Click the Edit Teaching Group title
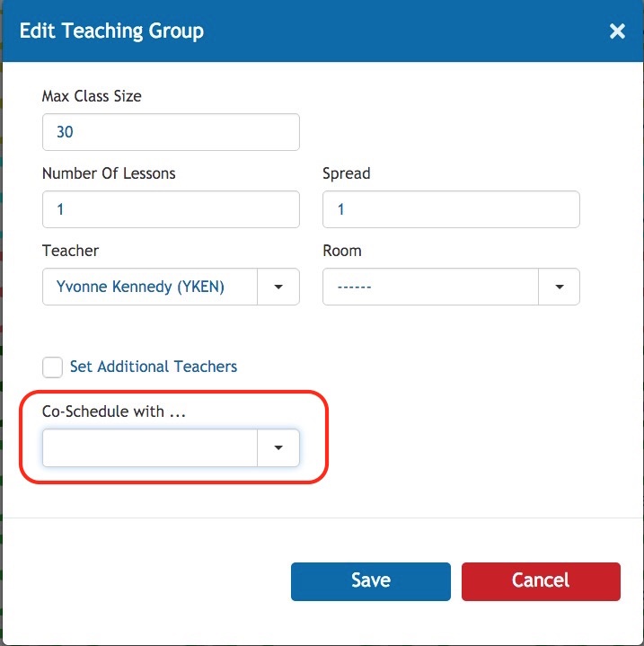This screenshot has width=644, height=646. pos(111,31)
